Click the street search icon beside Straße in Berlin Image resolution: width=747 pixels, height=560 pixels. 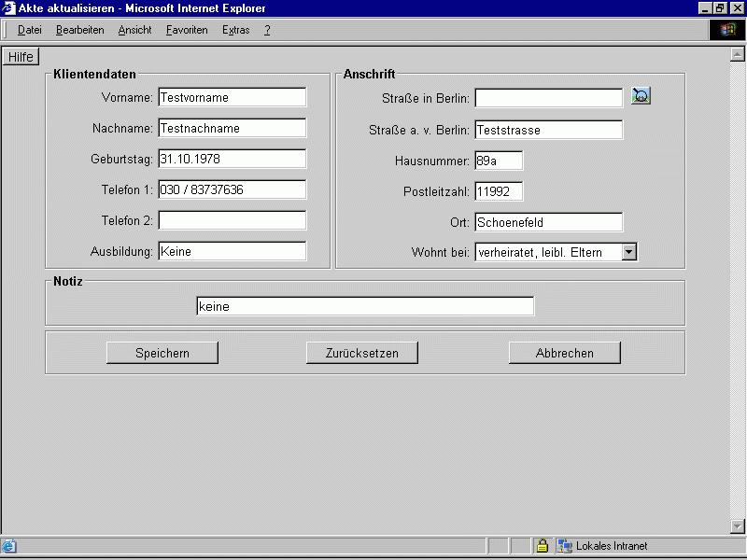click(641, 96)
